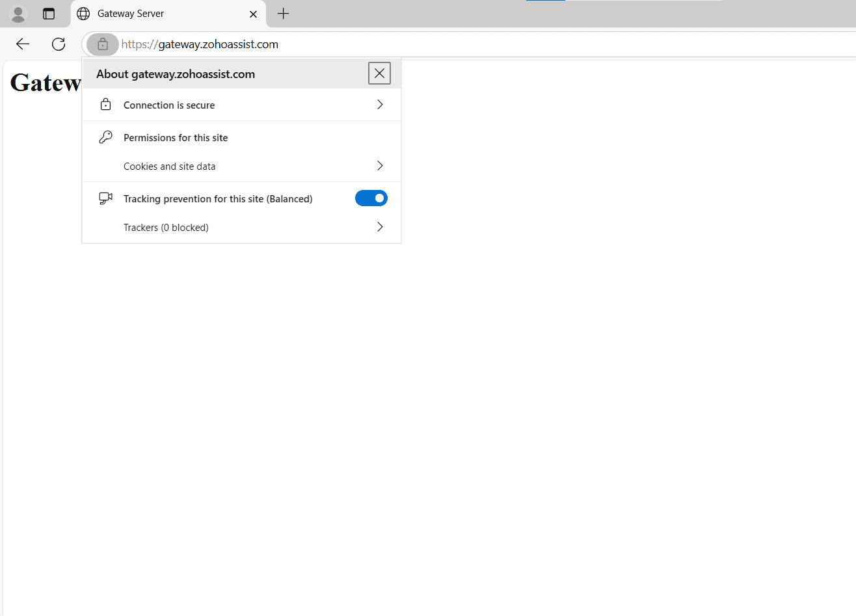Viewport: 856px width, 616px height.
Task: Expand Trackers (0 blocked) details
Action: pos(379,227)
